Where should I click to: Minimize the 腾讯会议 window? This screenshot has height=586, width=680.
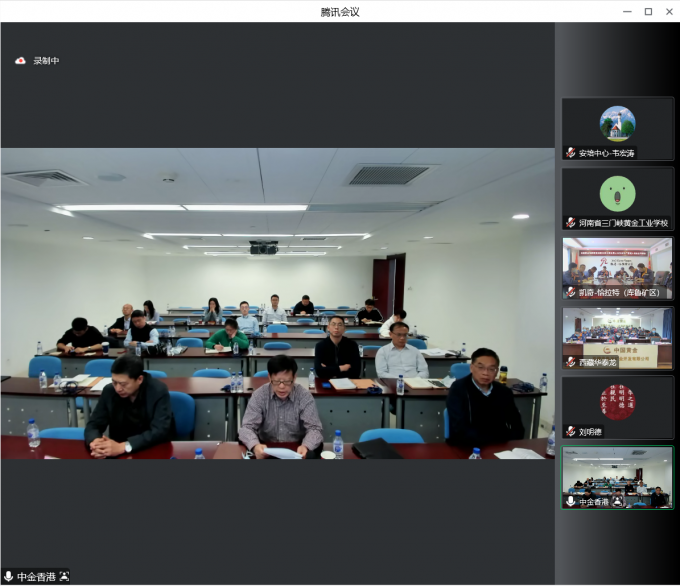627,12
